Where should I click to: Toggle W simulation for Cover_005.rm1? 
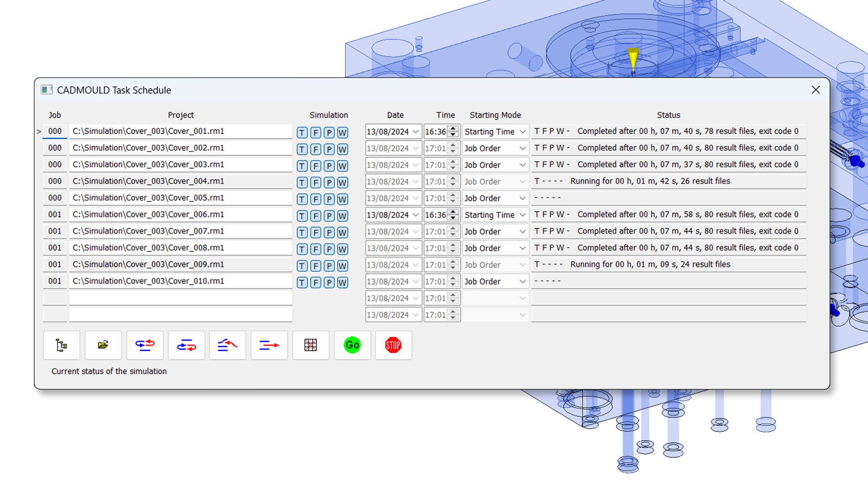click(x=342, y=199)
